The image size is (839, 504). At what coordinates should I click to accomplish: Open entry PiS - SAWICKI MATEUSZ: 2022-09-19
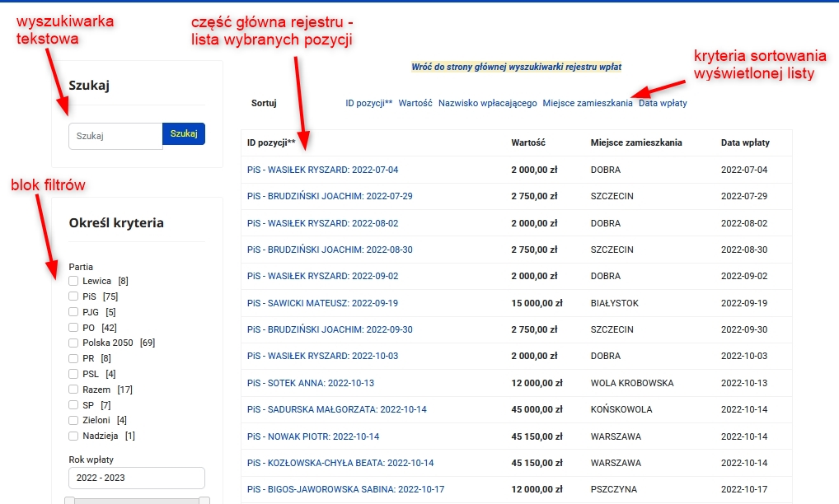click(322, 303)
